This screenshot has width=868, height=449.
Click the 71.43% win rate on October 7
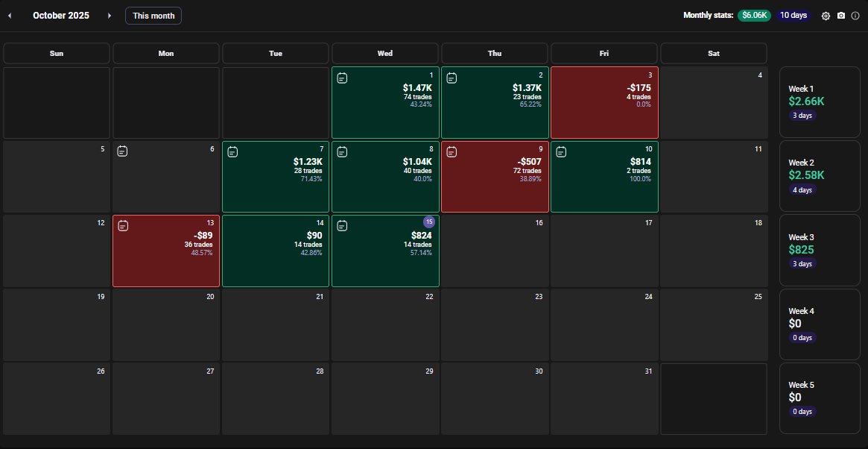[311, 179]
